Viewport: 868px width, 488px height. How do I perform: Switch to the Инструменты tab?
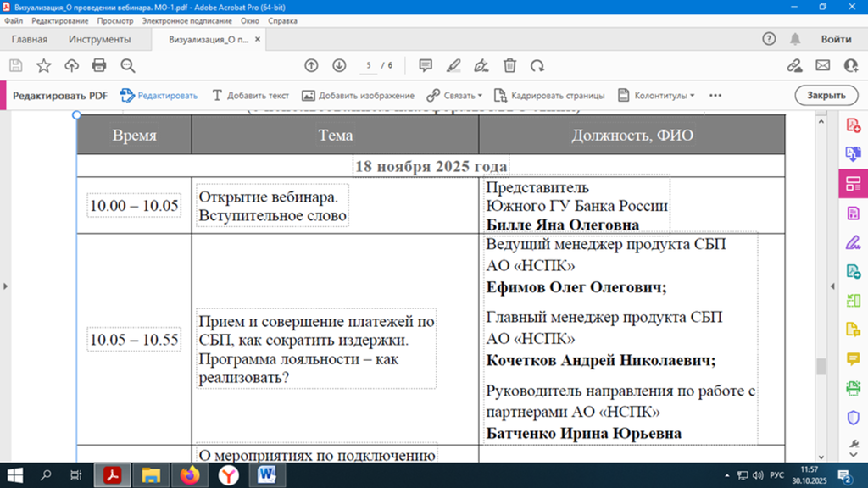[100, 39]
